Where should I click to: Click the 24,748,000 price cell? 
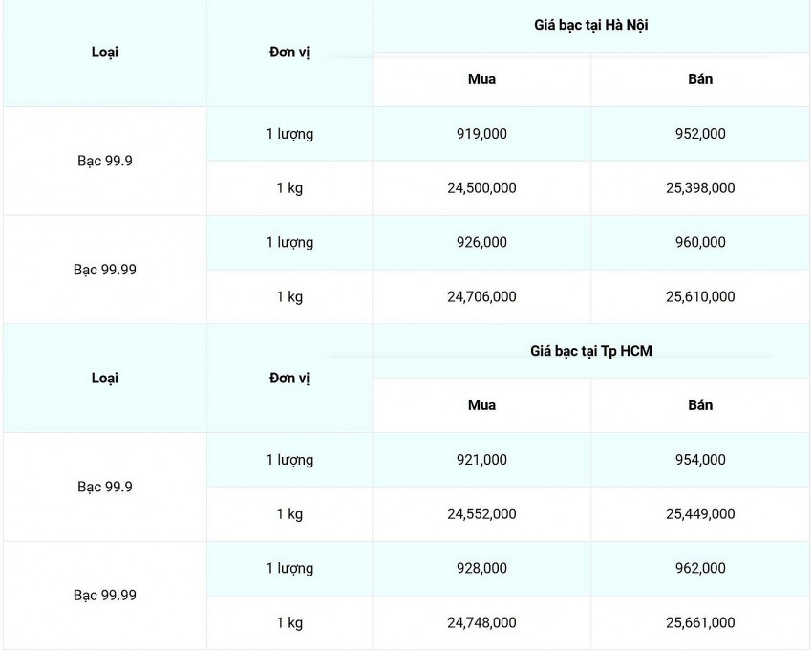[x=481, y=623]
